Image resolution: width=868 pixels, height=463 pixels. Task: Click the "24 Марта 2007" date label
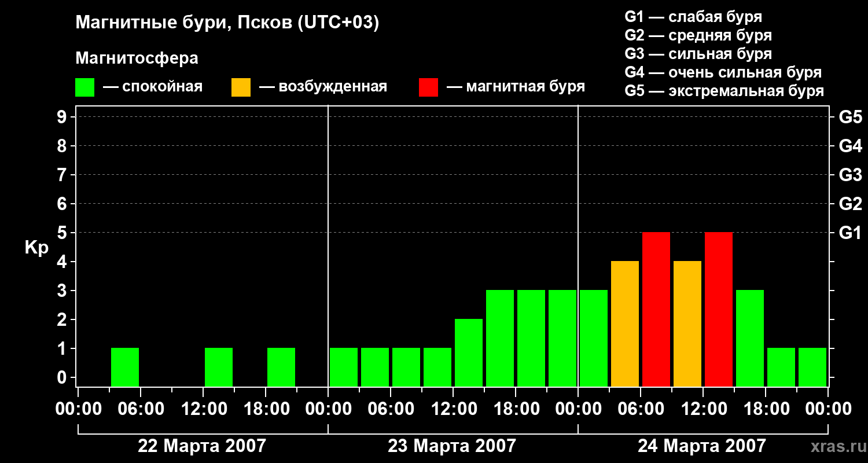(x=702, y=446)
